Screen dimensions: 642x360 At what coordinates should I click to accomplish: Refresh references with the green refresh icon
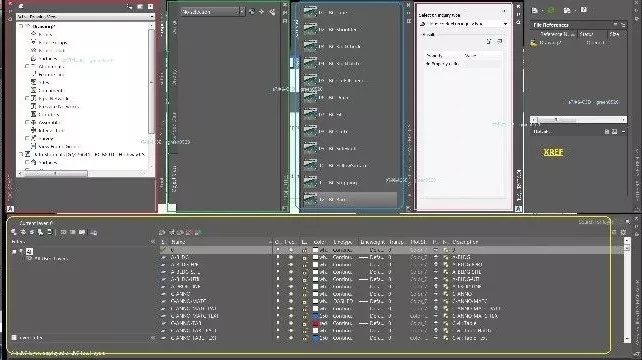click(551, 10)
